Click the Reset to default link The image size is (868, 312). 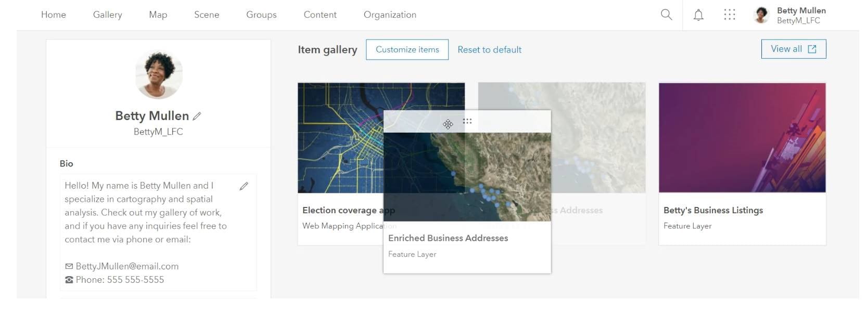coord(489,49)
